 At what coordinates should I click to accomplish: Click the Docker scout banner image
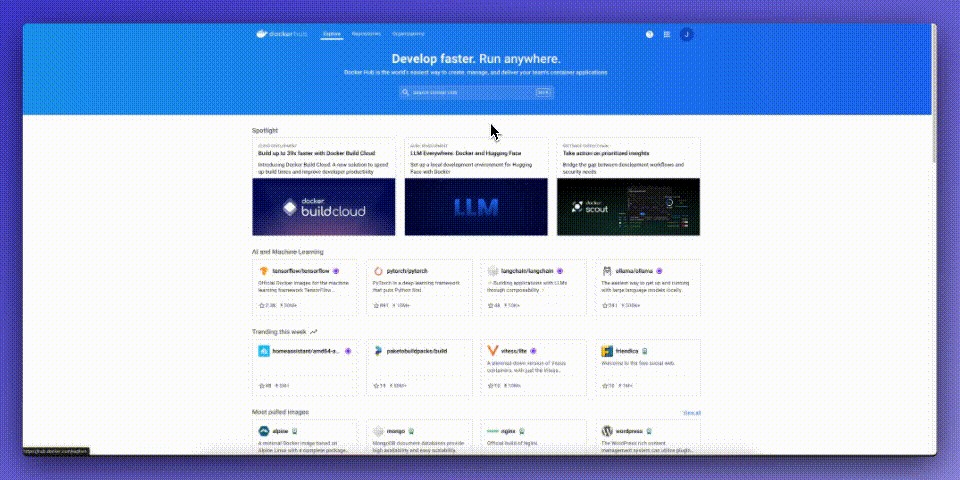click(628, 207)
